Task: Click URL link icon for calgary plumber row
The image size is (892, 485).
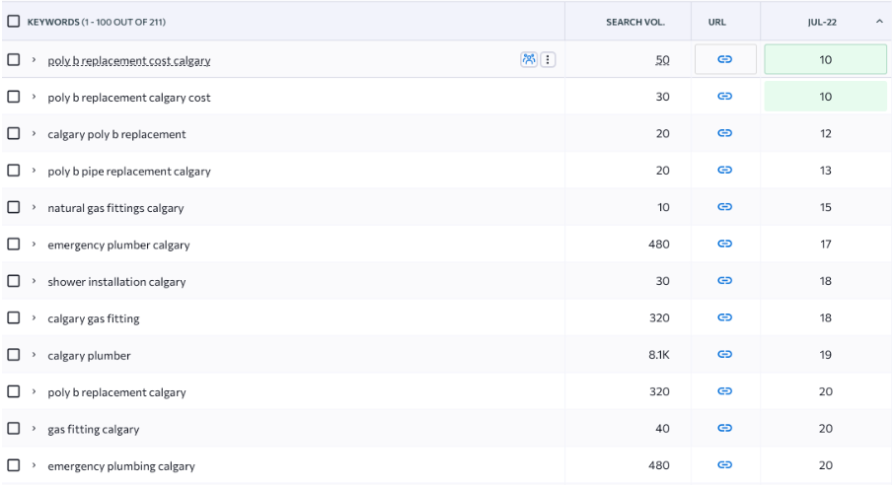Action: pos(725,355)
